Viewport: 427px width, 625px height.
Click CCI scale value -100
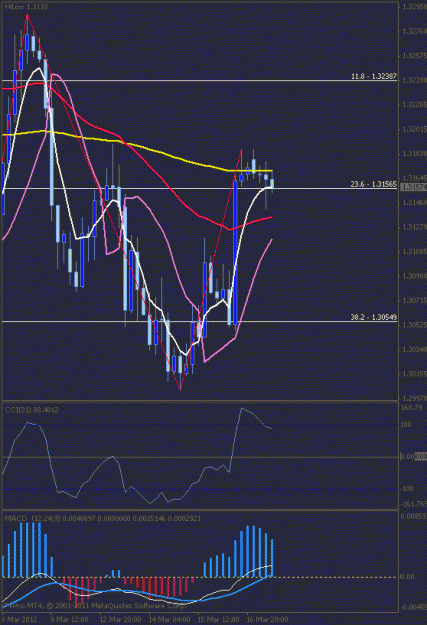point(407,489)
